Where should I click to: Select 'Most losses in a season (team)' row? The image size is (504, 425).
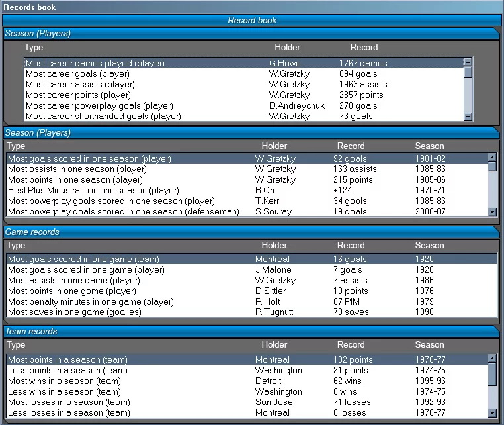247,402
